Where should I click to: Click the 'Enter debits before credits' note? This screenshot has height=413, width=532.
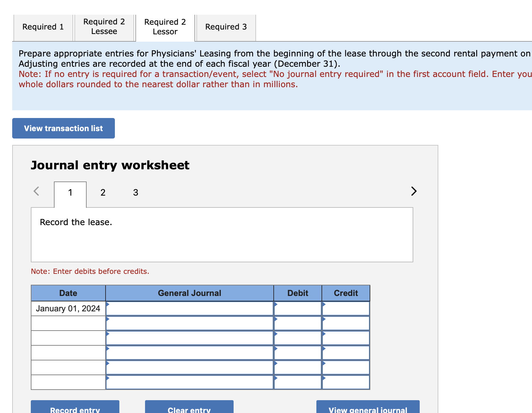(90, 271)
